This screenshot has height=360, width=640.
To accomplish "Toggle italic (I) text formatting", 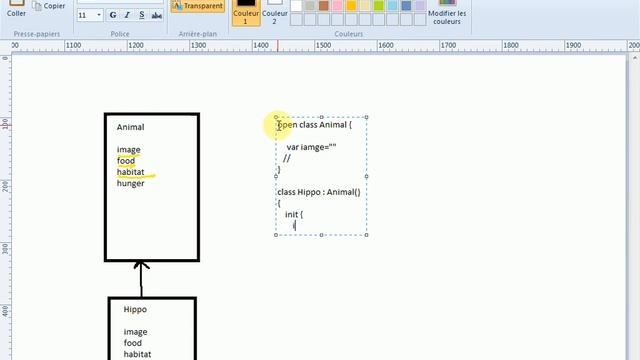I will coord(127,16).
